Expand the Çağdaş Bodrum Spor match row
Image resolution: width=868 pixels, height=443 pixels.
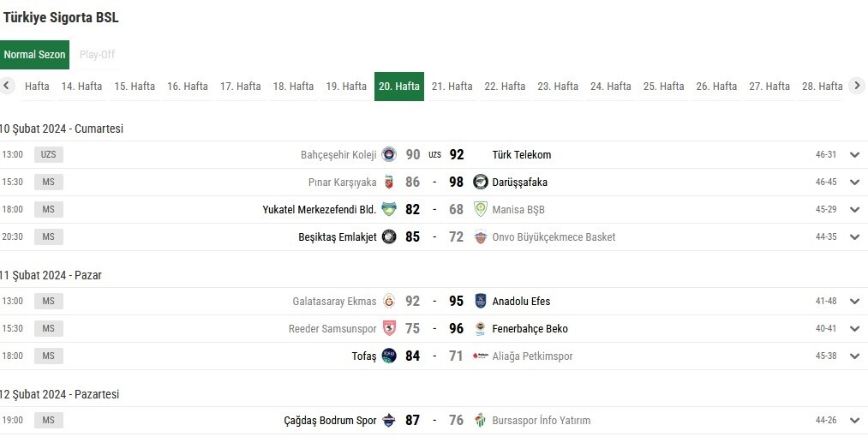pyautogui.click(x=854, y=421)
